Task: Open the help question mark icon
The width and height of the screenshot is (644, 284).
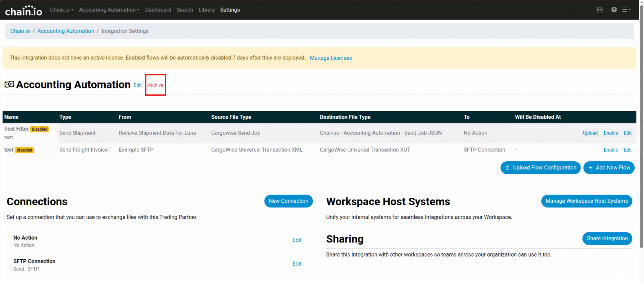Action: (614, 10)
